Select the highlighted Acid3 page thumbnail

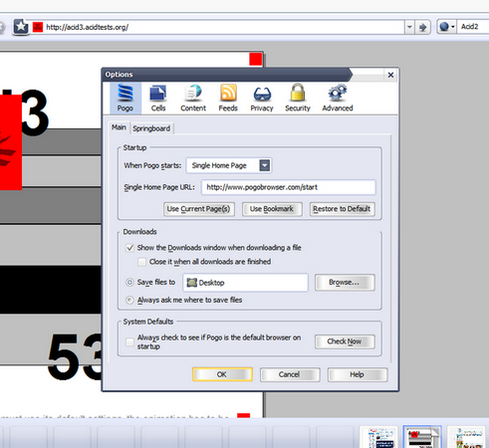422,437
